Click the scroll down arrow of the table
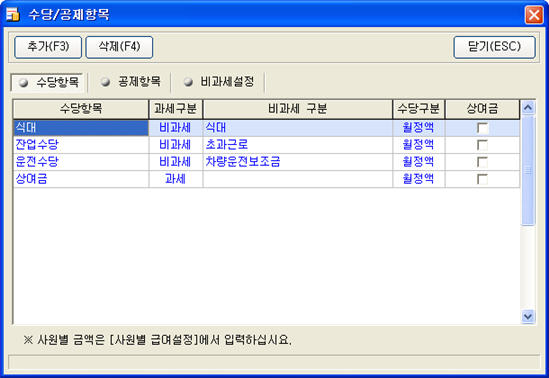The width and height of the screenshot is (549, 378). [x=528, y=316]
